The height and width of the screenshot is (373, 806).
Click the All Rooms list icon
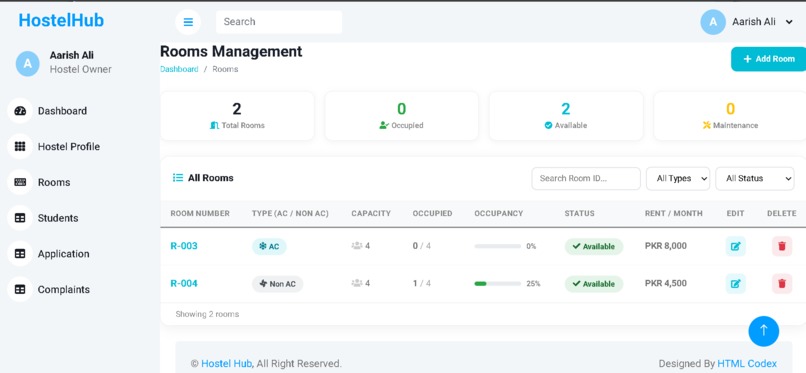[x=178, y=178]
